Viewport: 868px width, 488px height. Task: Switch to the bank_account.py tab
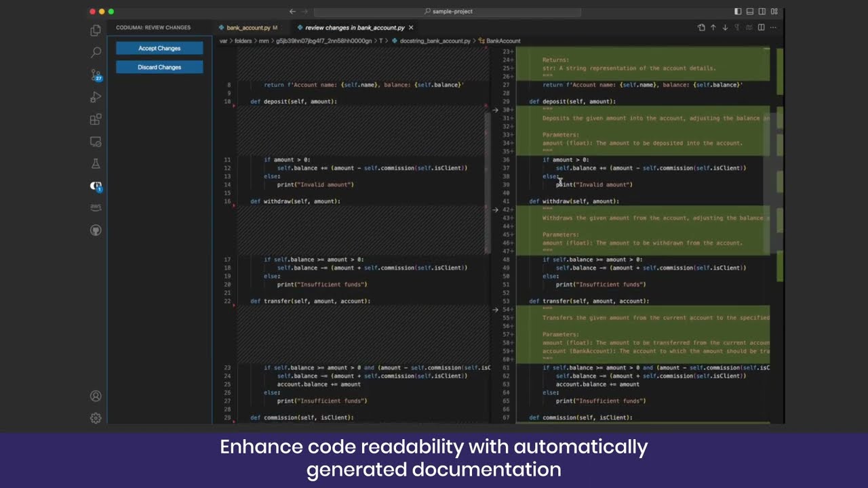click(248, 28)
